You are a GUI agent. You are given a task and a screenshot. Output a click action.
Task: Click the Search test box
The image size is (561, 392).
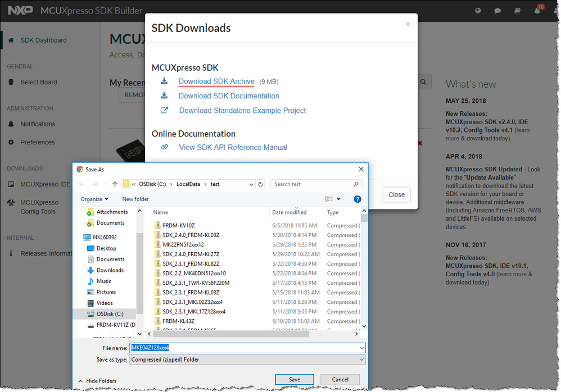tap(316, 184)
